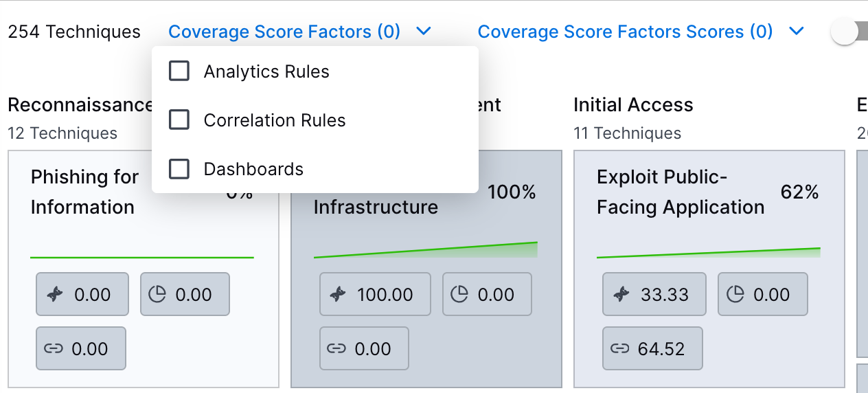Open the Exploit Public-Facing Application card title
This screenshot has height=393, width=868.
coord(681,192)
